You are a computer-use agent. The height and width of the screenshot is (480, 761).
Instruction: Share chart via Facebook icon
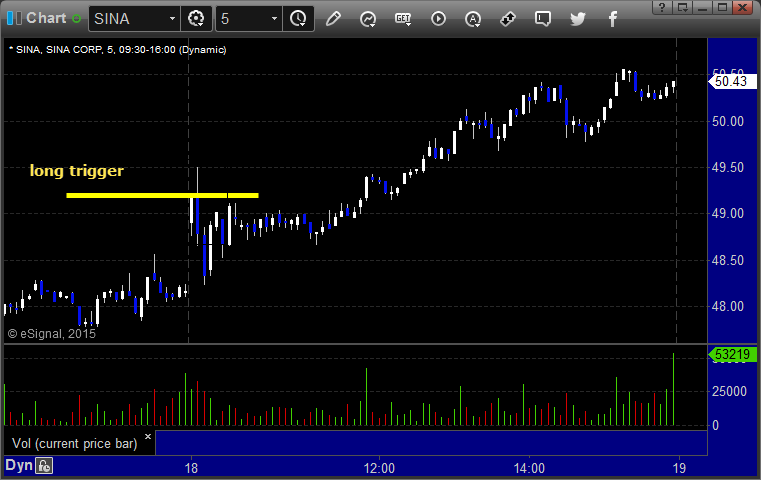[x=613, y=19]
